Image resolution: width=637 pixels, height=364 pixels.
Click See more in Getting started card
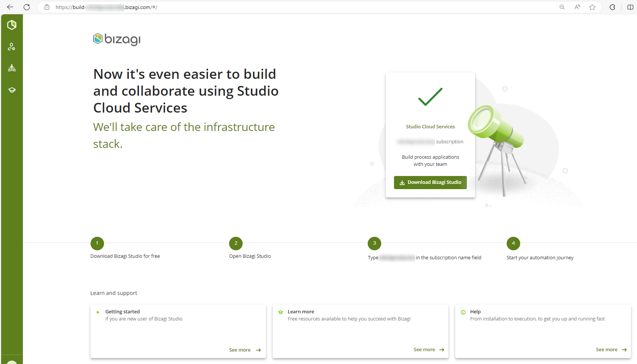pyautogui.click(x=245, y=350)
